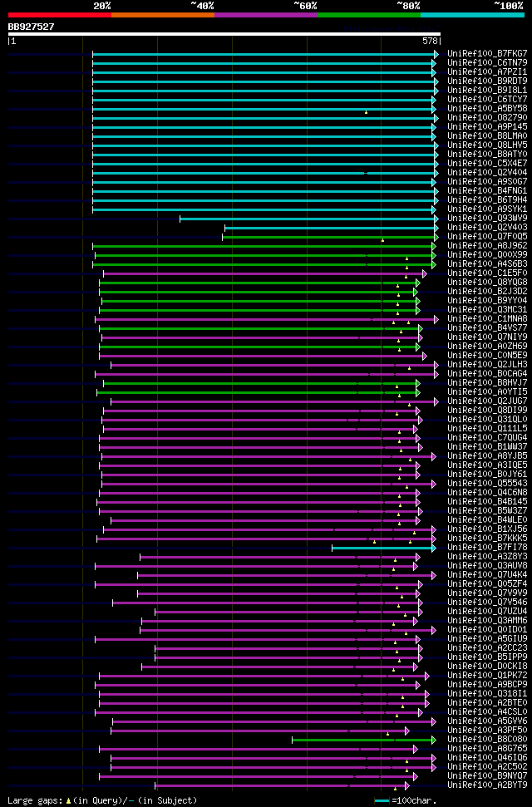Screen dimensions: 532x807
Task: Click the BB927527 query name label
Action: [31, 27]
